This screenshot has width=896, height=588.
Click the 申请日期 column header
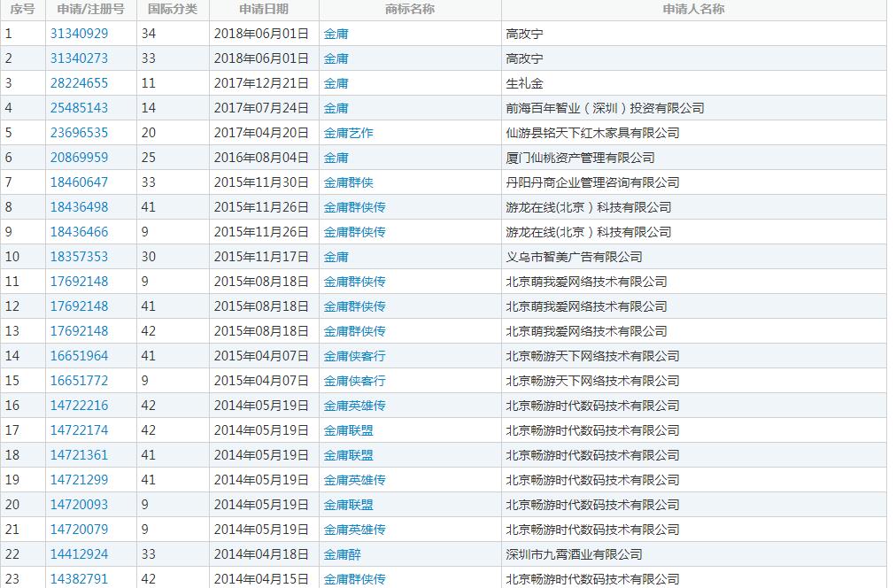tap(264, 10)
